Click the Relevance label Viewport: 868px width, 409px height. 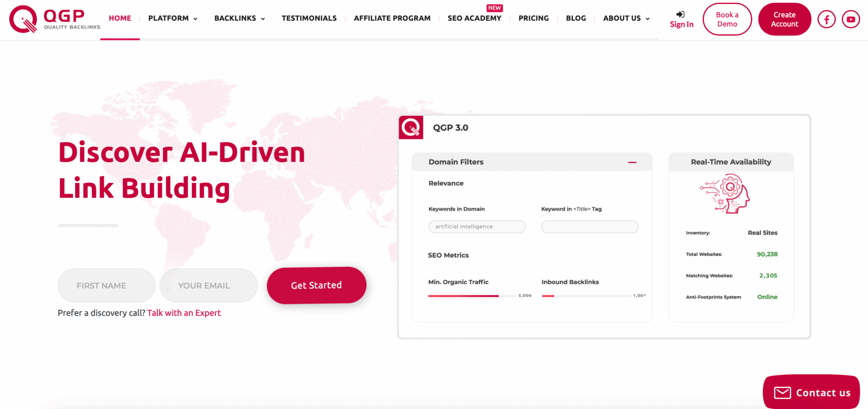pos(446,183)
